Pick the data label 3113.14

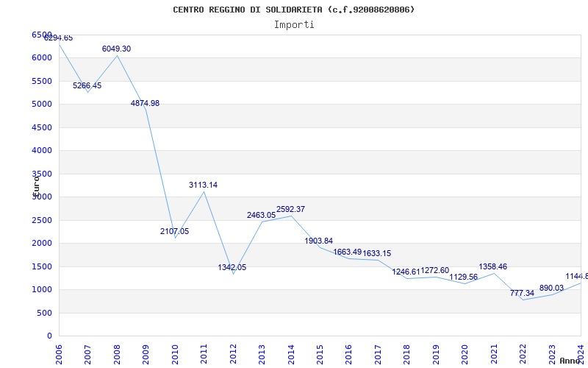click(203, 185)
